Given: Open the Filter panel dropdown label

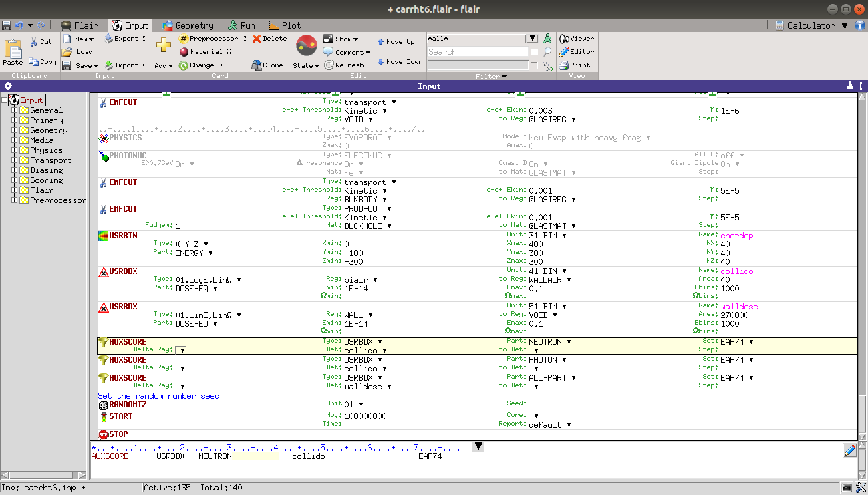Looking at the screenshot, I should pyautogui.click(x=491, y=76).
